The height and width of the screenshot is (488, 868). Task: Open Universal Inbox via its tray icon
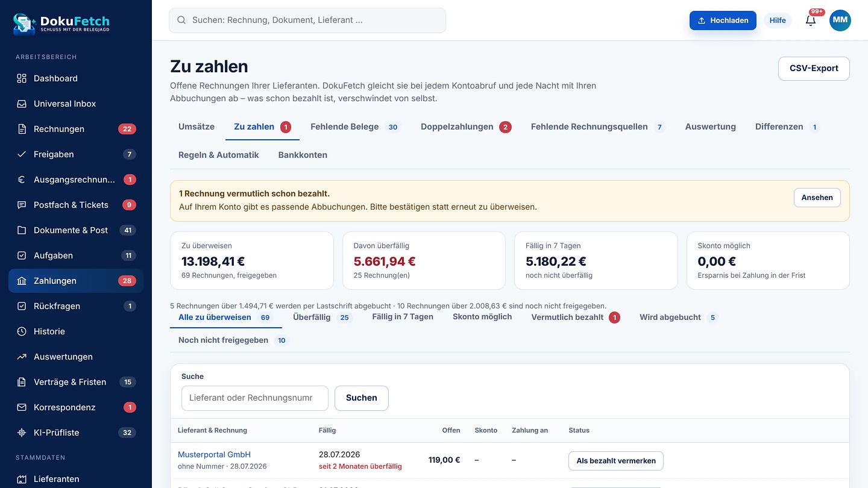[22, 104]
